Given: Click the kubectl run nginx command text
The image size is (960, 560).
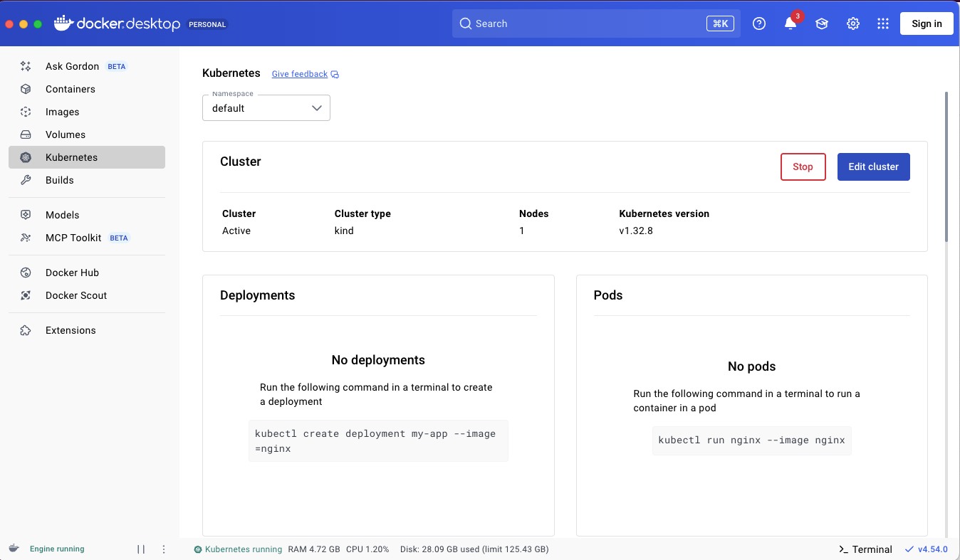Looking at the screenshot, I should [x=751, y=440].
